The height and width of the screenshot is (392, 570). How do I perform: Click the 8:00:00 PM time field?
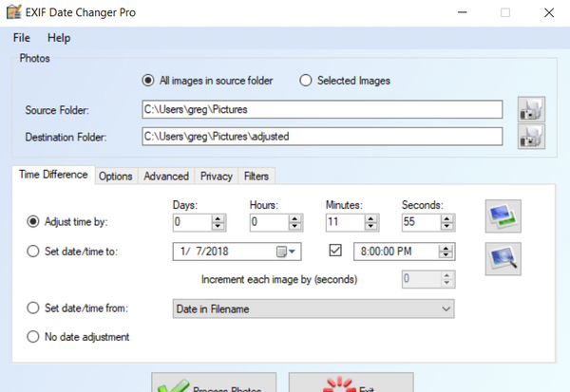pos(405,252)
